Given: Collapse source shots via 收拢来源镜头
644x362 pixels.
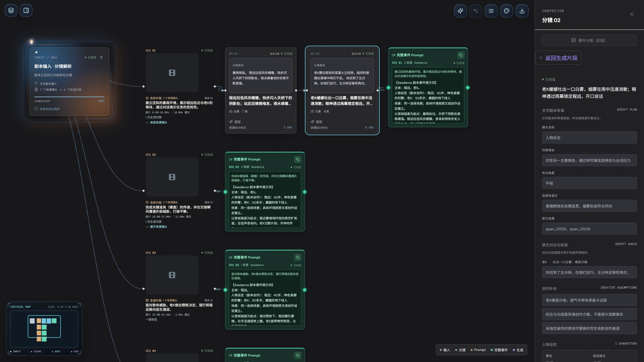Looking at the screenshot, I should coord(156,123).
